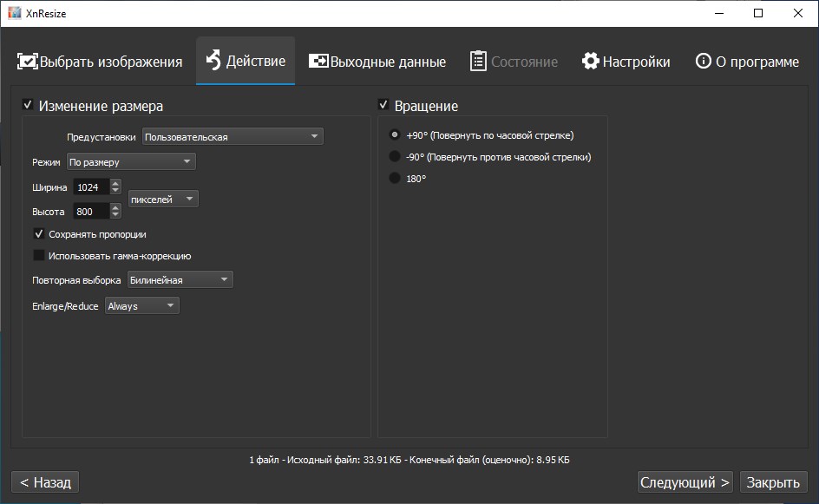The image size is (819, 504).
Task: Click the Следующий button
Action: (x=685, y=481)
